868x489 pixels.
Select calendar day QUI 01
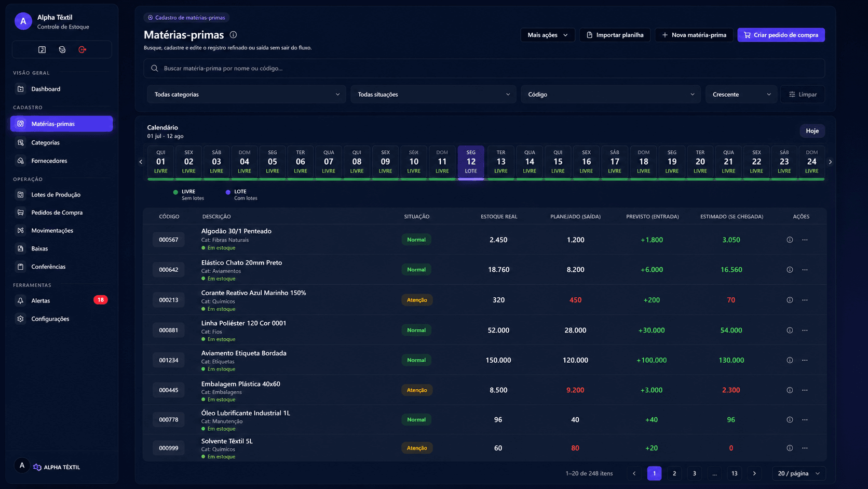click(x=161, y=162)
